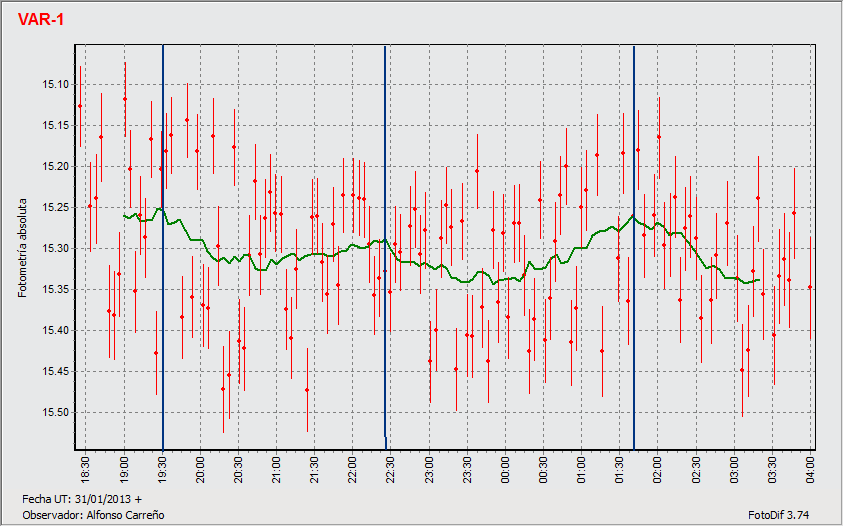Viewport: 844px width, 527px height.
Task: Click the 'Fotometría absoluta' y-axis label
Action: [x=21, y=247]
